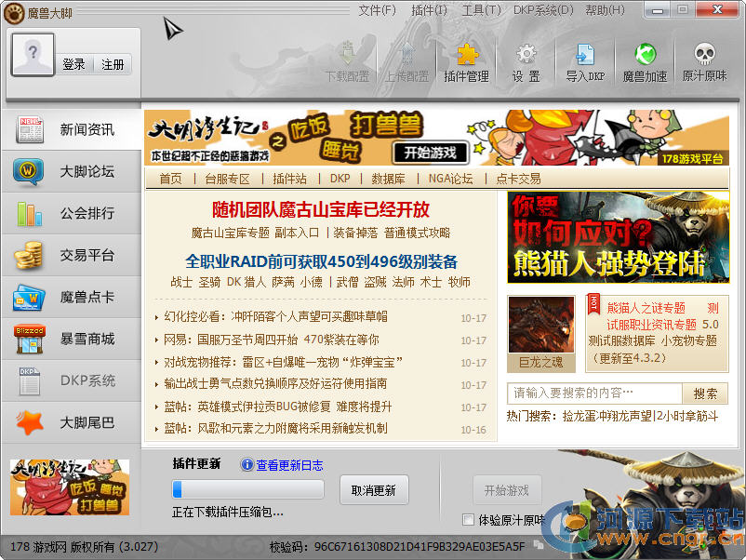Open 大脚论坛 in the sidebar

pyautogui.click(x=72, y=172)
